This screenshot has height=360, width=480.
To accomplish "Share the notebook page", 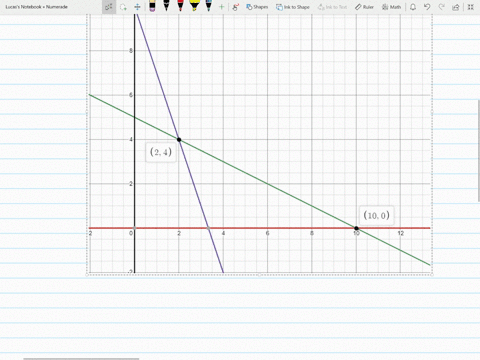I will (x=456, y=7).
